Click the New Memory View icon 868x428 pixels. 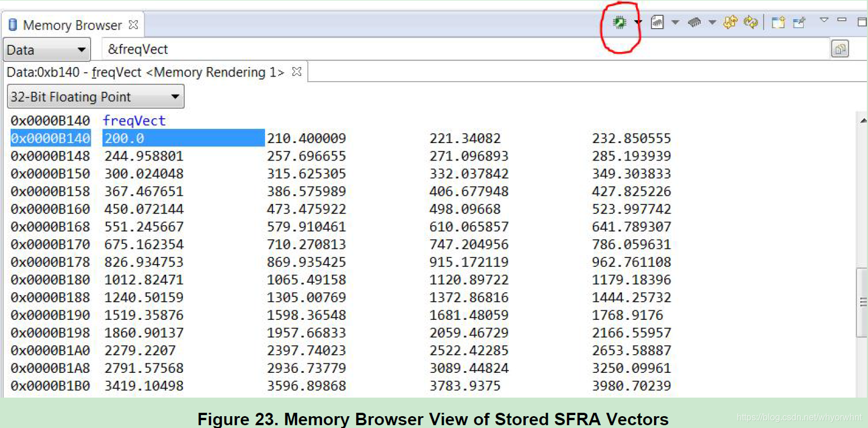[x=778, y=23]
